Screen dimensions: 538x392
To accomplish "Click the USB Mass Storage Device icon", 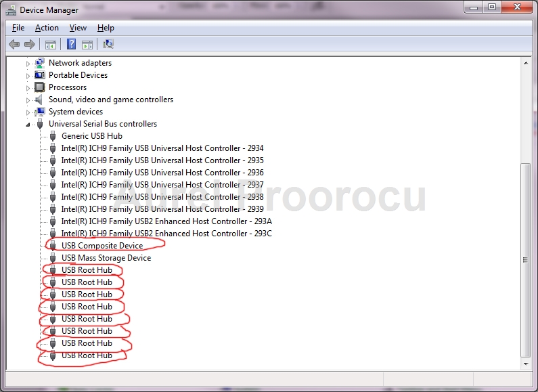I will tap(53, 258).
